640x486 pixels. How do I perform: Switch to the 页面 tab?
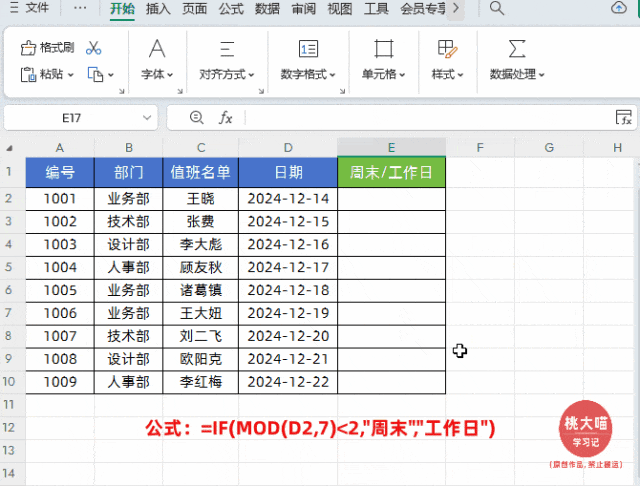[195, 8]
